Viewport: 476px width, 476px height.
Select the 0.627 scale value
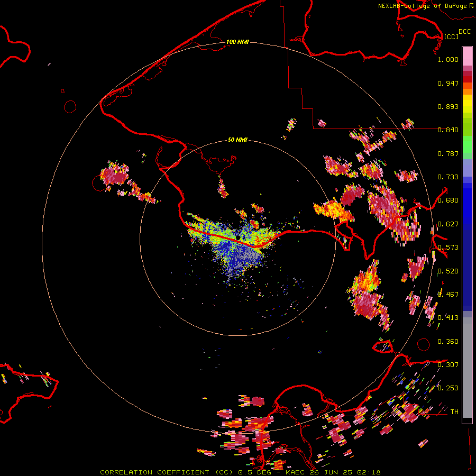[x=448, y=224]
